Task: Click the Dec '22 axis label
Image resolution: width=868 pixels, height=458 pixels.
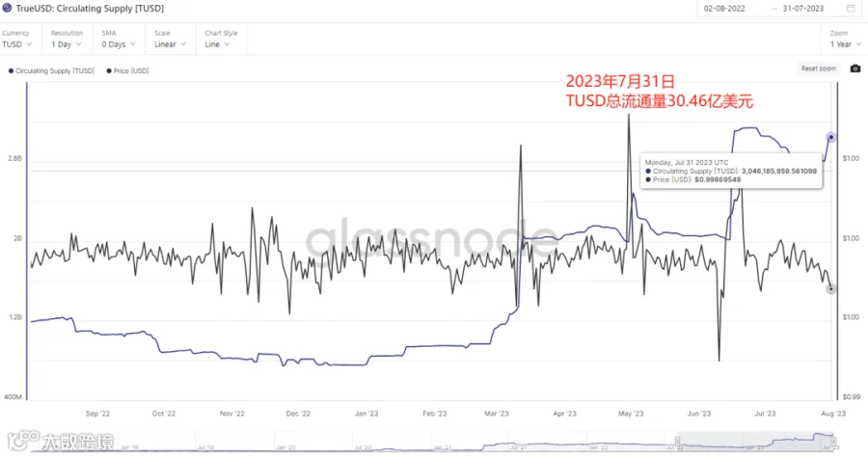Action: coord(298,414)
